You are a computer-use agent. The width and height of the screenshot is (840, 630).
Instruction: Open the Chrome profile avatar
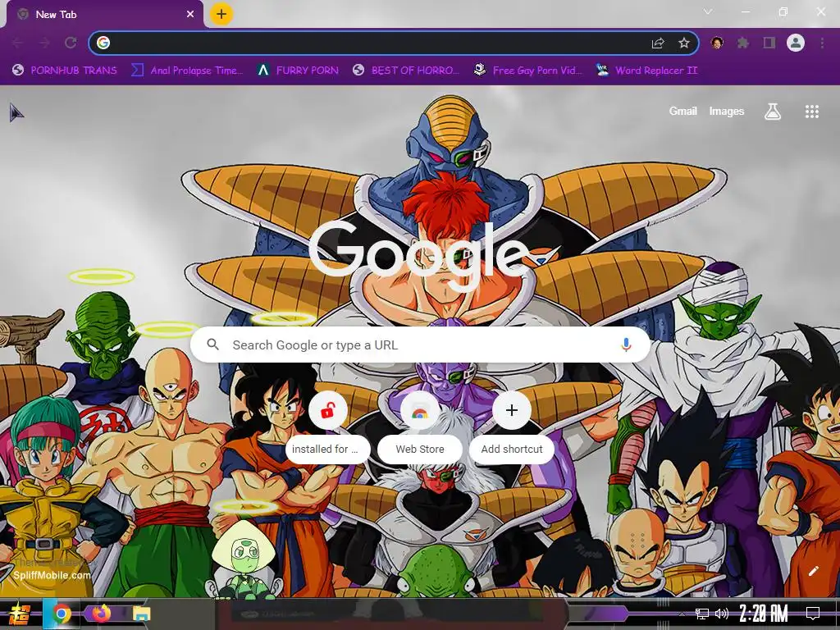coord(796,43)
